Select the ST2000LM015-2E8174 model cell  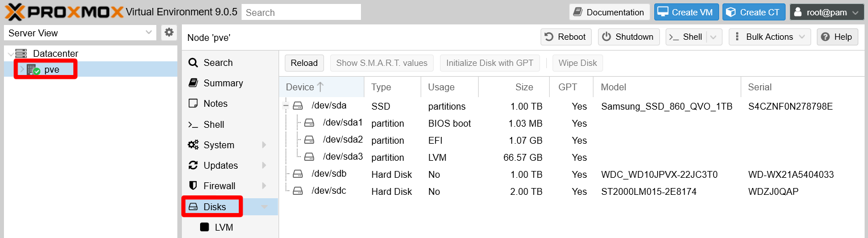click(x=649, y=191)
